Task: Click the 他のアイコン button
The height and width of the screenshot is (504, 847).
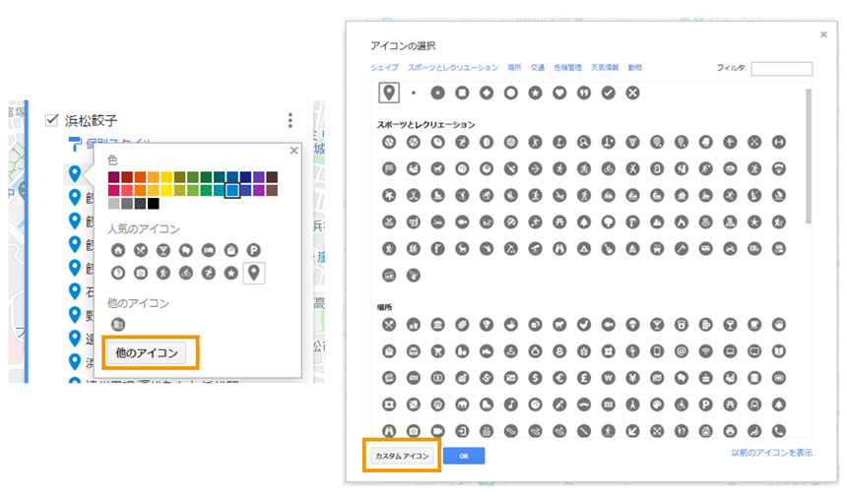Action: pos(147,353)
